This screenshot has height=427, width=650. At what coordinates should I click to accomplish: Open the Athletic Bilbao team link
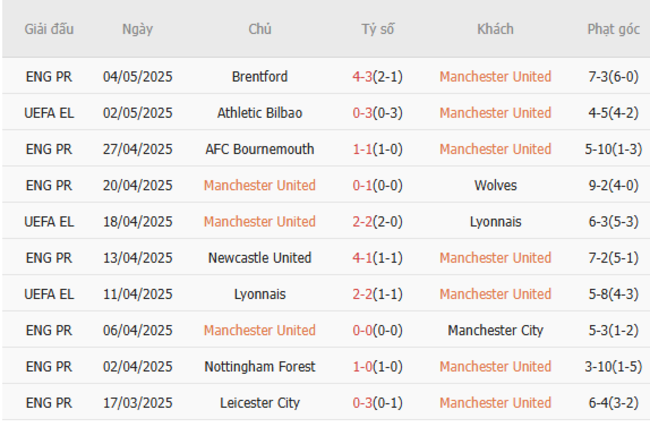click(259, 113)
